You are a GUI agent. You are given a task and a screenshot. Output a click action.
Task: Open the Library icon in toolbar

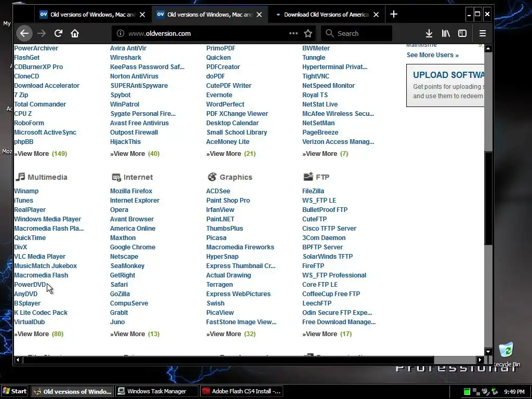click(445, 33)
